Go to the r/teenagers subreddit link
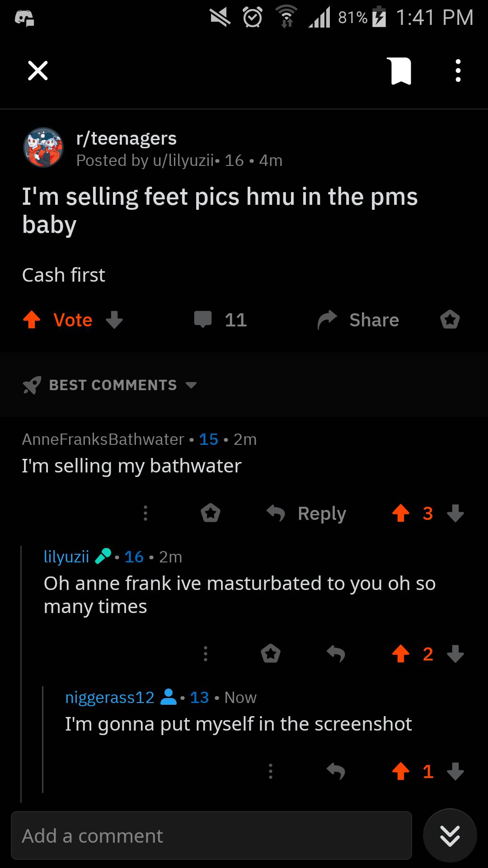488x868 pixels. pos(127,138)
